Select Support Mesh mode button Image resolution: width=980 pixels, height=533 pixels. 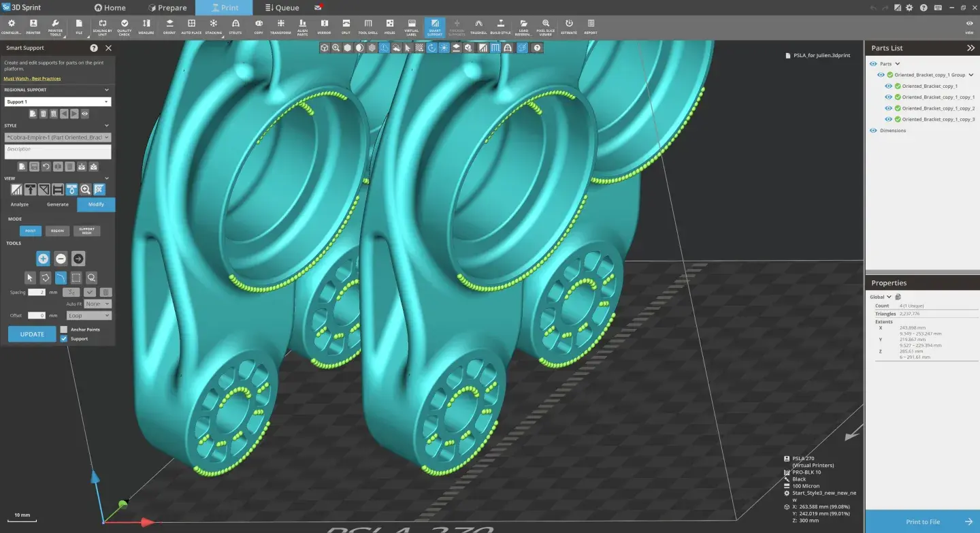point(86,231)
